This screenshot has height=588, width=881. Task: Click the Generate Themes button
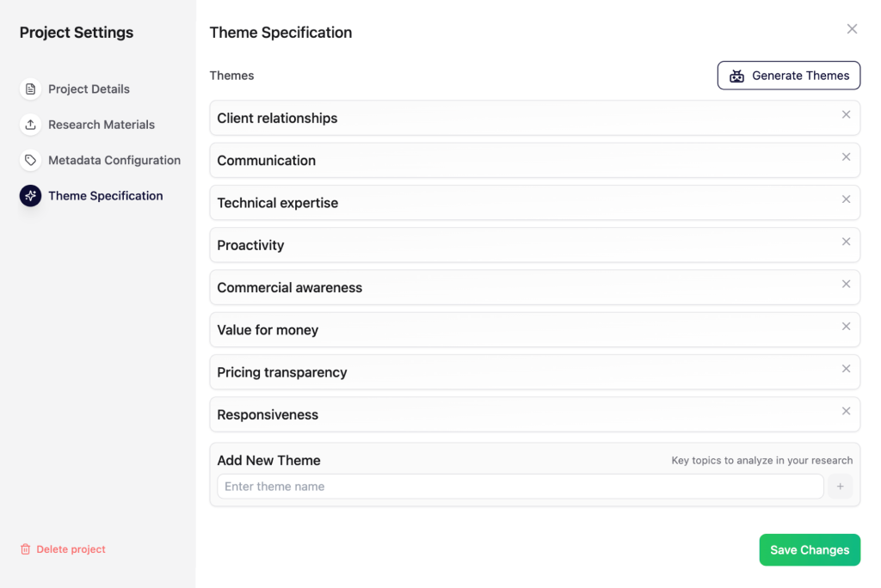(x=789, y=76)
